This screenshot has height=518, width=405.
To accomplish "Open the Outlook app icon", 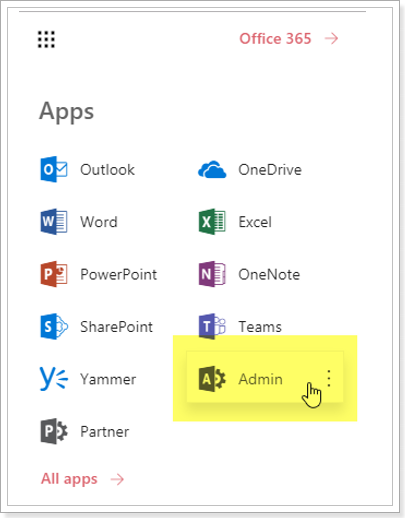I will pyautogui.click(x=54, y=169).
